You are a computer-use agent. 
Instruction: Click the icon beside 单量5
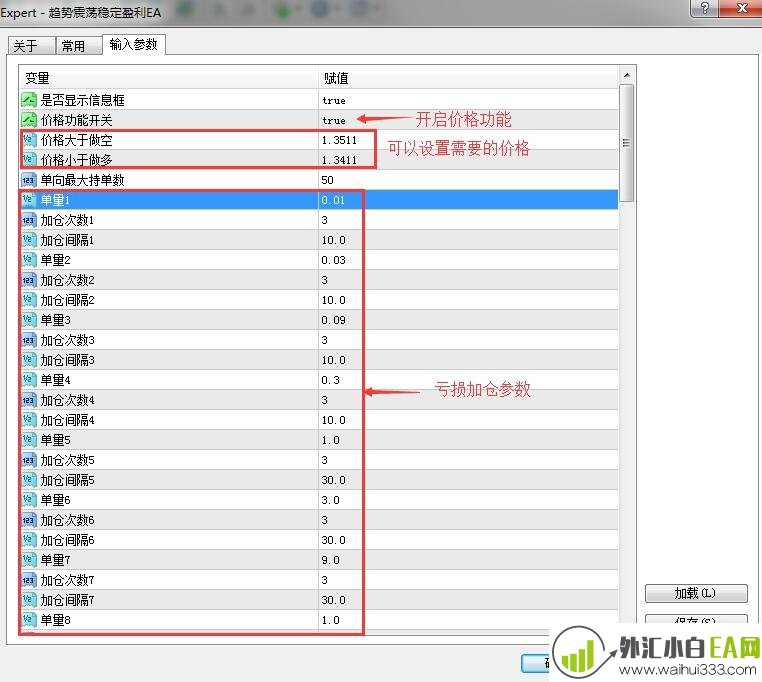coord(29,440)
